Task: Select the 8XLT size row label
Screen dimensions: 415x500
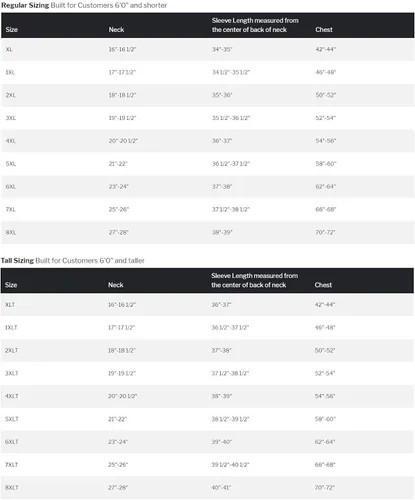Action: (x=11, y=488)
